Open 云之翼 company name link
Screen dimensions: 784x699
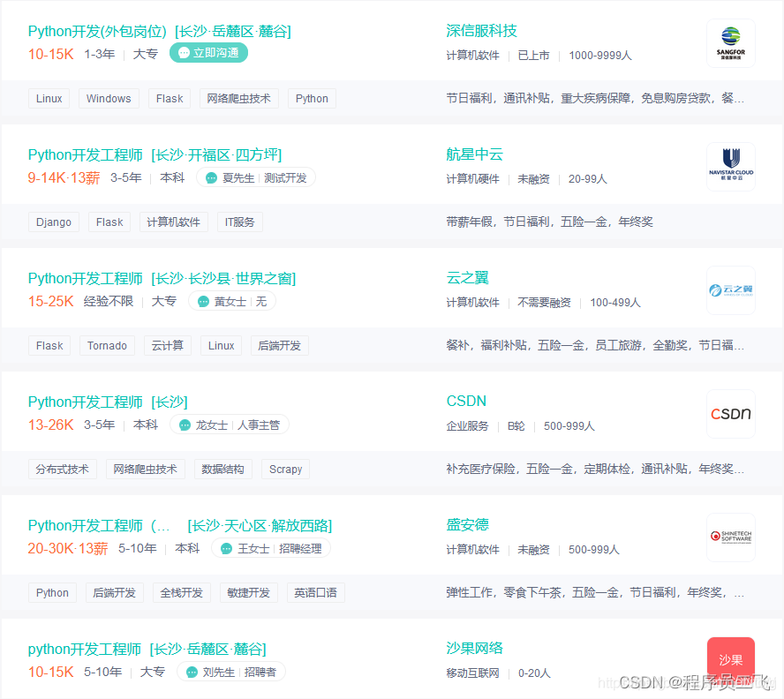coord(468,277)
